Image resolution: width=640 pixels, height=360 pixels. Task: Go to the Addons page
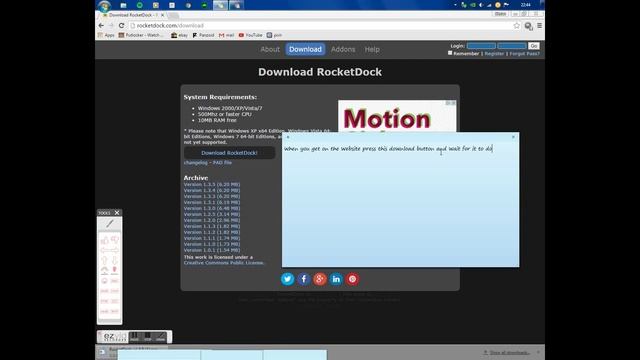pos(343,49)
